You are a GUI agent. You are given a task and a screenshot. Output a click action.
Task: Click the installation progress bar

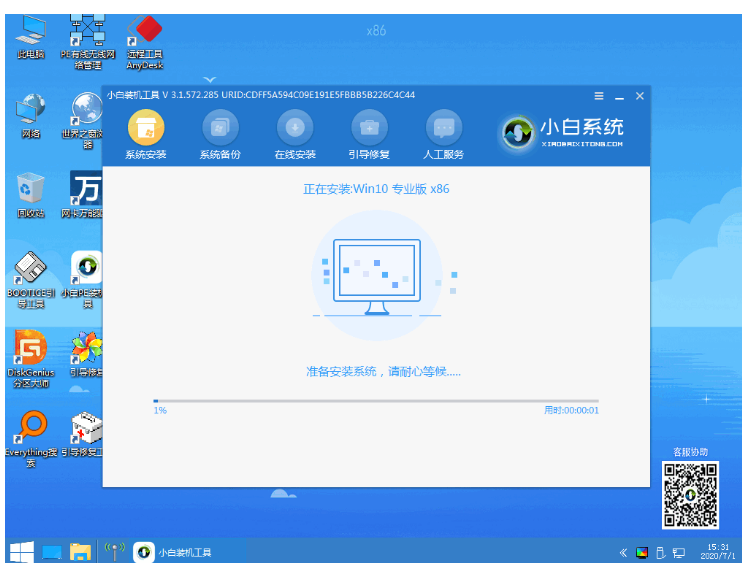pos(375,400)
